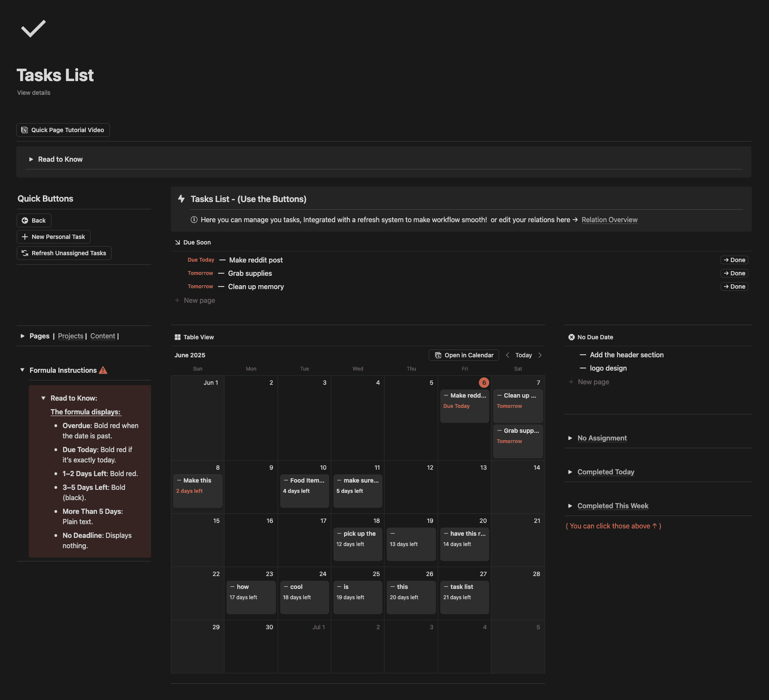Image resolution: width=769 pixels, height=700 pixels.
Task: Open the Content link
Action: pos(103,336)
